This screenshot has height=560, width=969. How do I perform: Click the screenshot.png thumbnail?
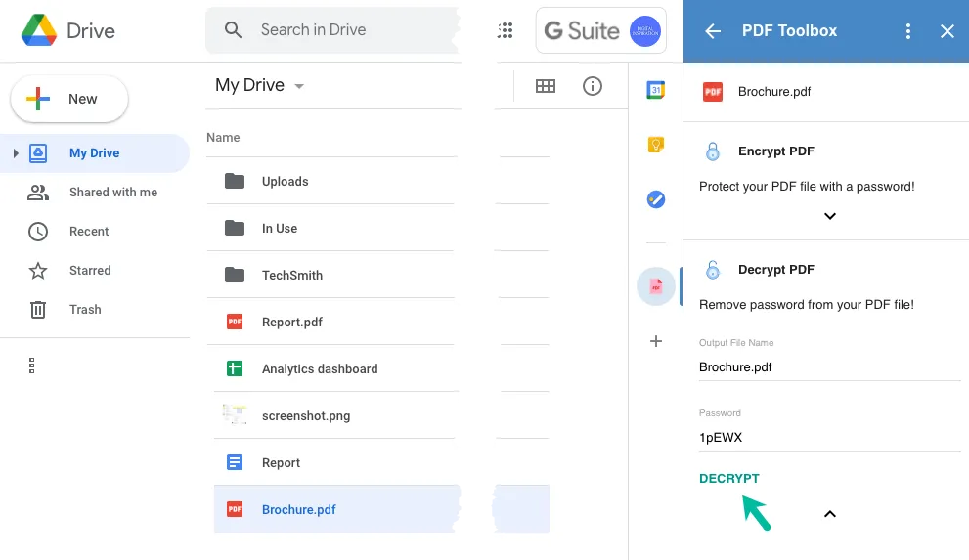(x=235, y=414)
